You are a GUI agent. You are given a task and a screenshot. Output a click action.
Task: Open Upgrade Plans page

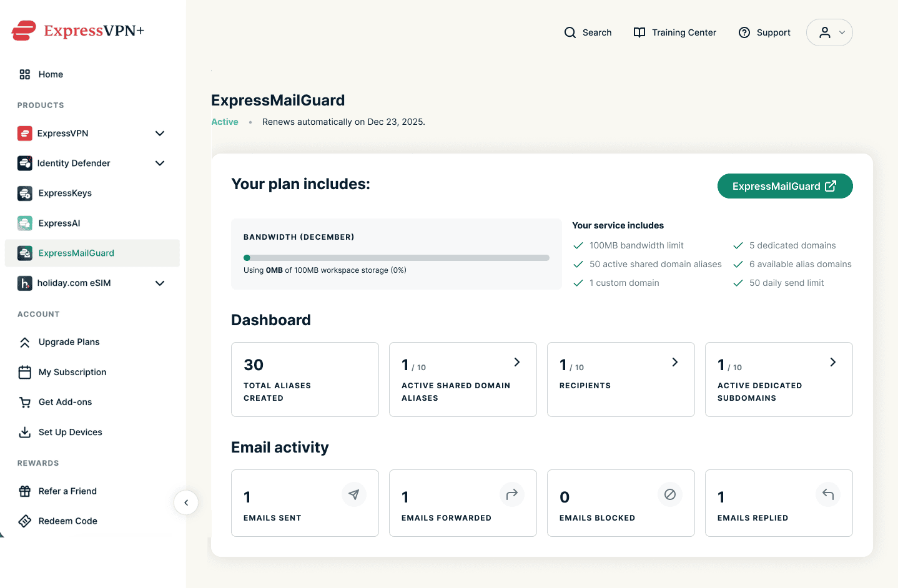(92, 342)
